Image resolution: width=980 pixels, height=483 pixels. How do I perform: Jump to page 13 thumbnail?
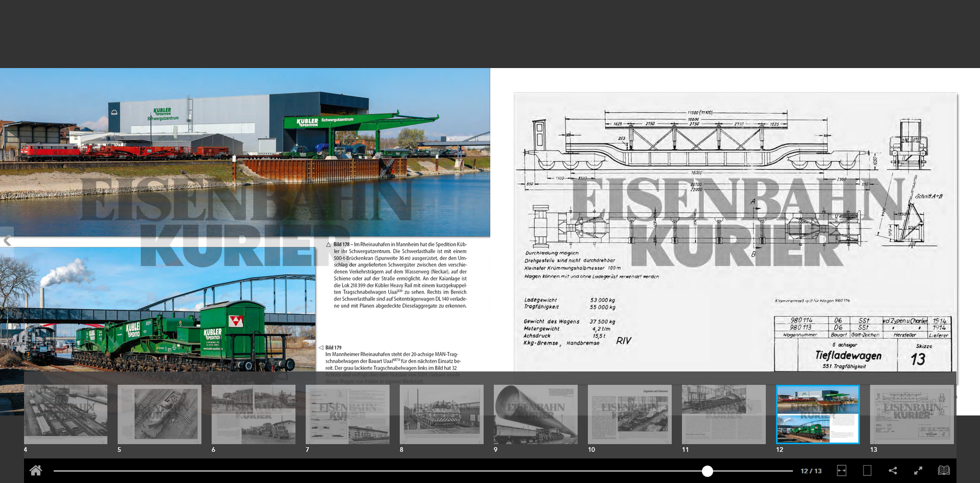click(x=912, y=414)
